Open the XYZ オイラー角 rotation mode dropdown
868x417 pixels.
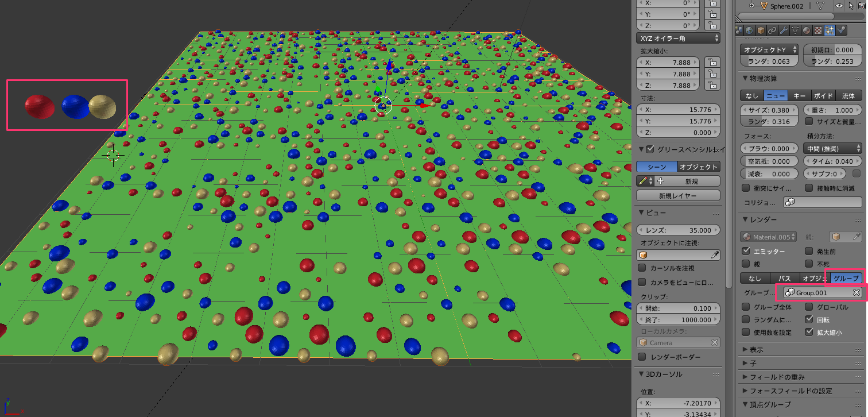pyautogui.click(x=678, y=38)
